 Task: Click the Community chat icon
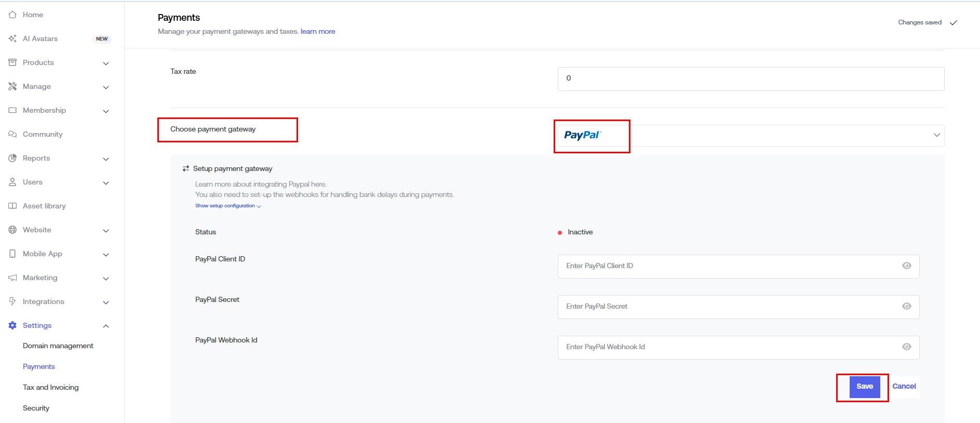[12, 134]
